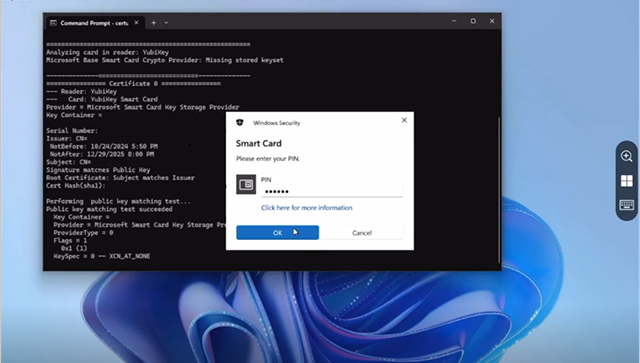Open the on-screen keyboard icon in side toolbar

(627, 205)
